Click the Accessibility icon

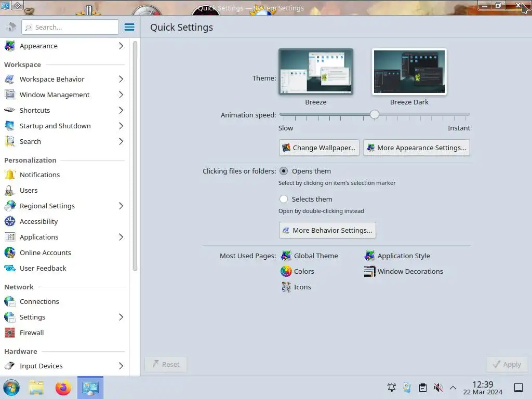[x=10, y=221]
